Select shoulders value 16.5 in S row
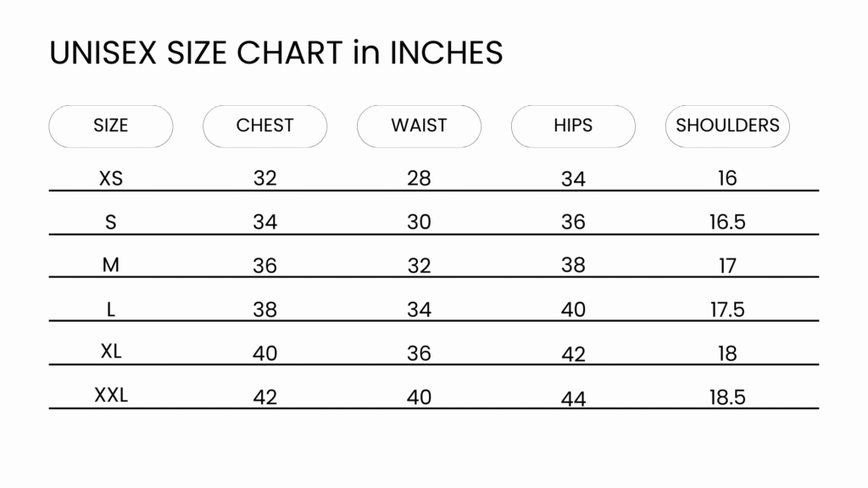The height and width of the screenshot is (488, 868). [727, 223]
